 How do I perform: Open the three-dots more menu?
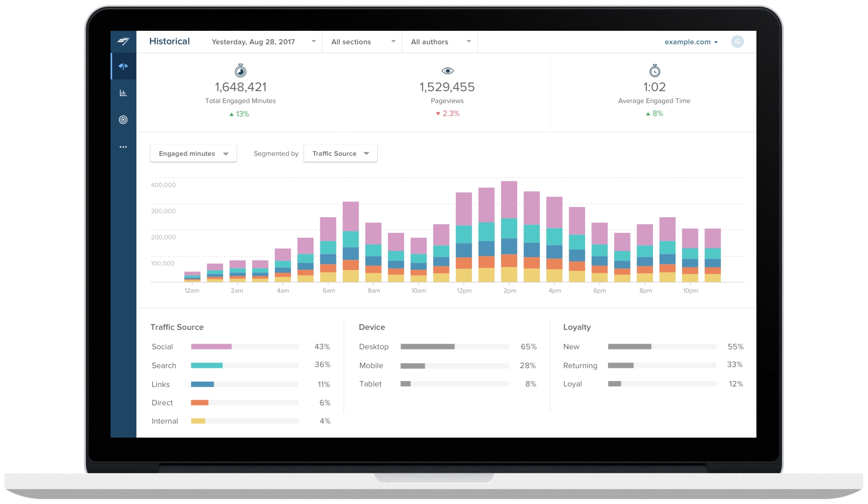(x=123, y=147)
